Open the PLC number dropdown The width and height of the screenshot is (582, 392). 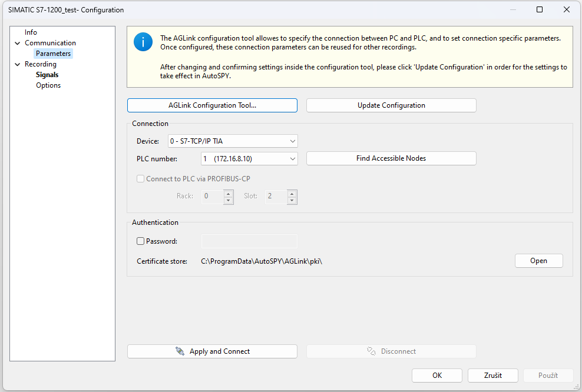coord(249,159)
